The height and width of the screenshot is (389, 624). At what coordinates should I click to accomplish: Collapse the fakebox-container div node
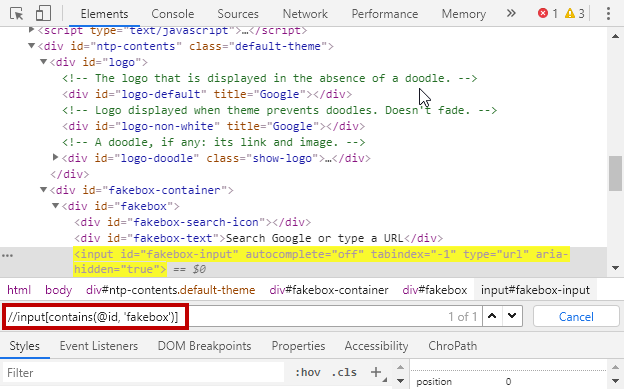[43, 190]
